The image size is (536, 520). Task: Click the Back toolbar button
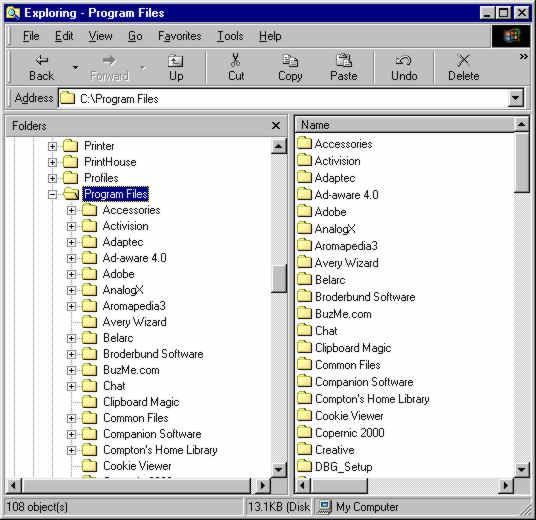(x=41, y=68)
